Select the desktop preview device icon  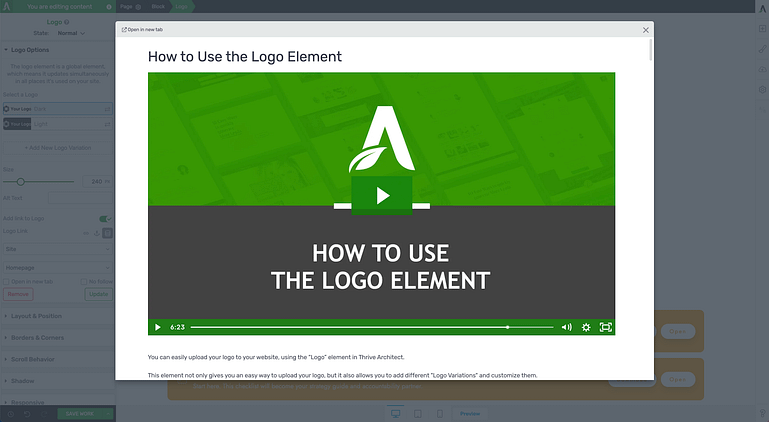pyautogui.click(x=395, y=413)
